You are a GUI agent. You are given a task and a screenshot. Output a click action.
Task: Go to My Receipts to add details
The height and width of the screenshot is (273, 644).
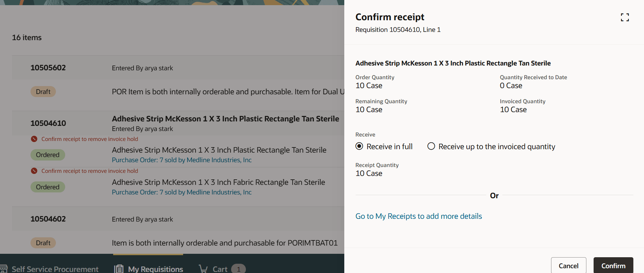click(x=418, y=216)
